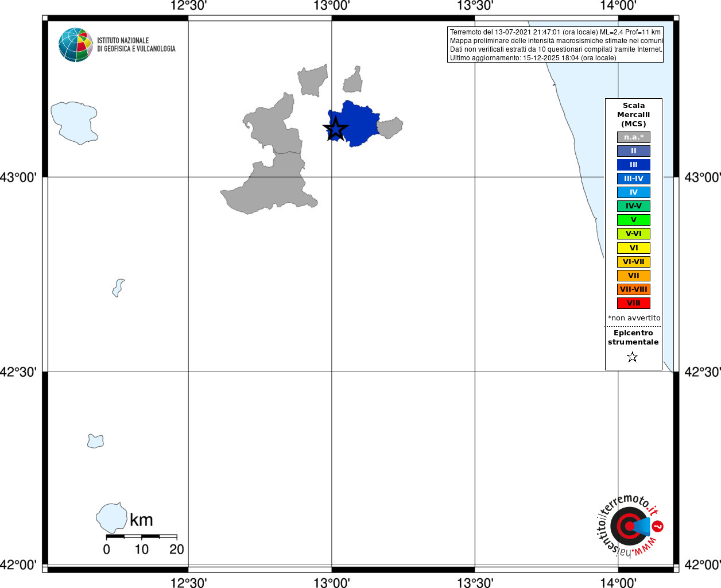
Task: Click the haisentitoilterremoto.it logo
Action: point(630,525)
